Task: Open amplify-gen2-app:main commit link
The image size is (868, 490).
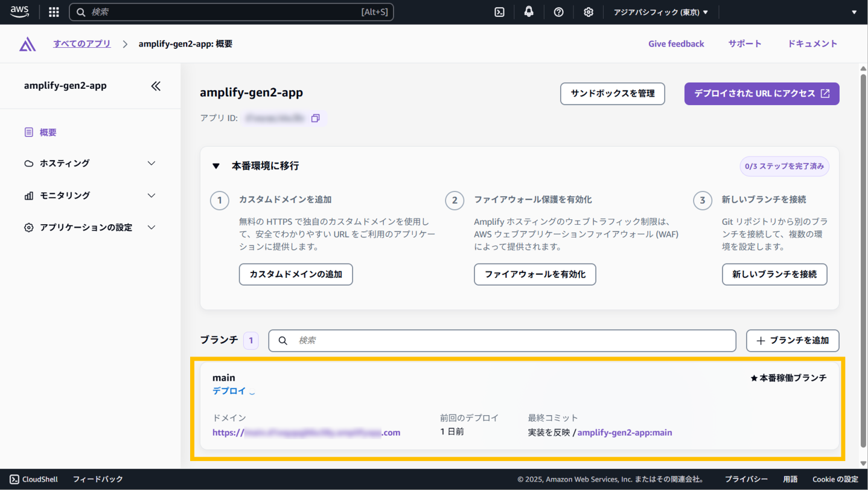Action: click(x=625, y=433)
